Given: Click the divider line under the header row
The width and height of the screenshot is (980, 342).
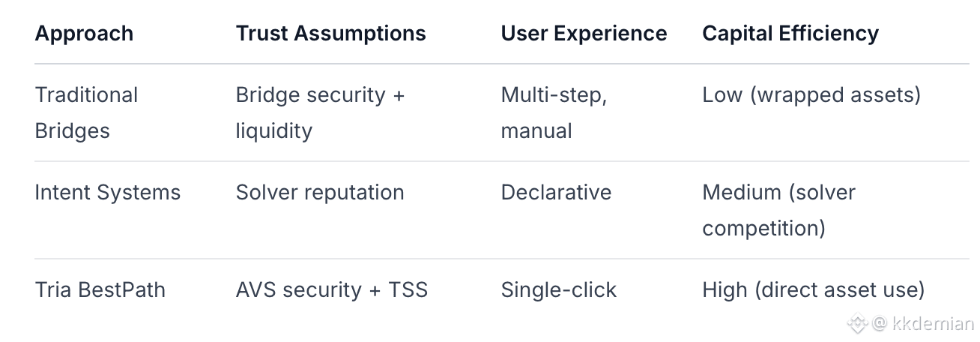Looking at the screenshot, I should point(490,64).
